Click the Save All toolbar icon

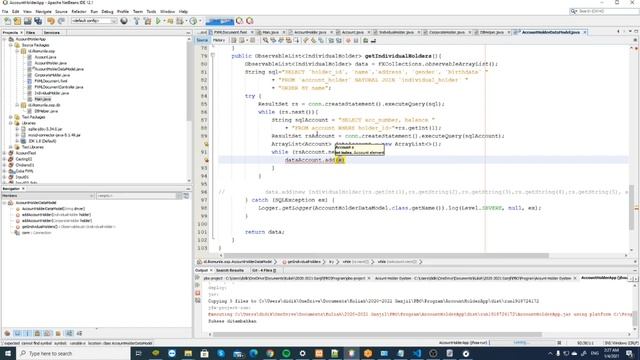[38, 21]
